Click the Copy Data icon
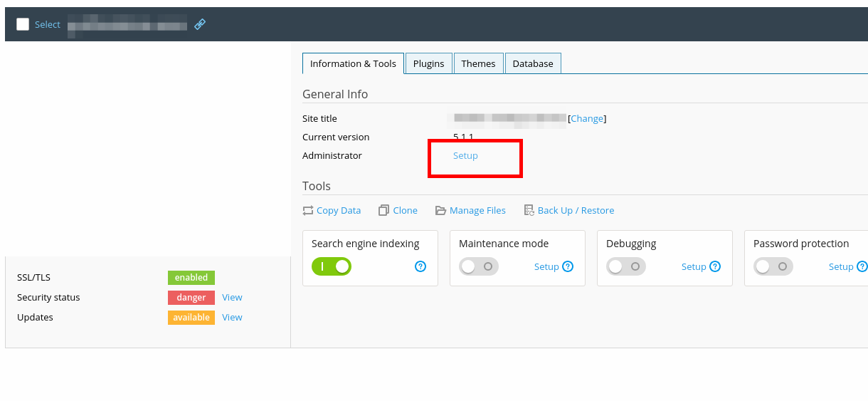This screenshot has width=868, height=401. click(x=308, y=210)
